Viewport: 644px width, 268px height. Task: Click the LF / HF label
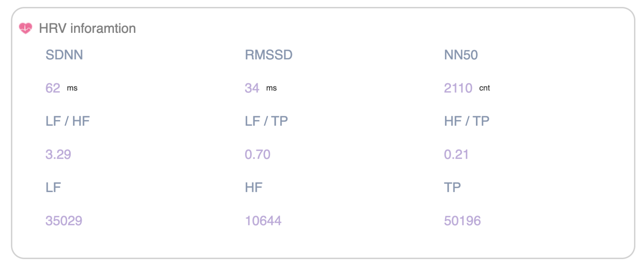(x=68, y=121)
